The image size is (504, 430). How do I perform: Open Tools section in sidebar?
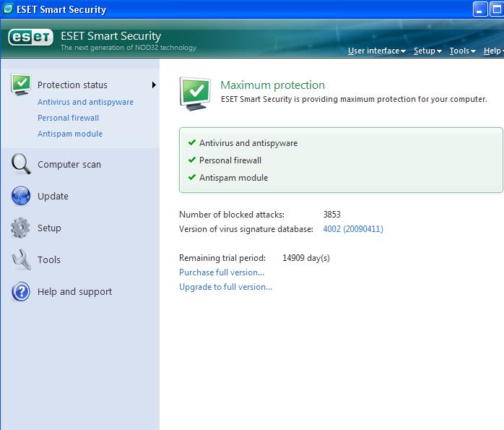click(49, 260)
